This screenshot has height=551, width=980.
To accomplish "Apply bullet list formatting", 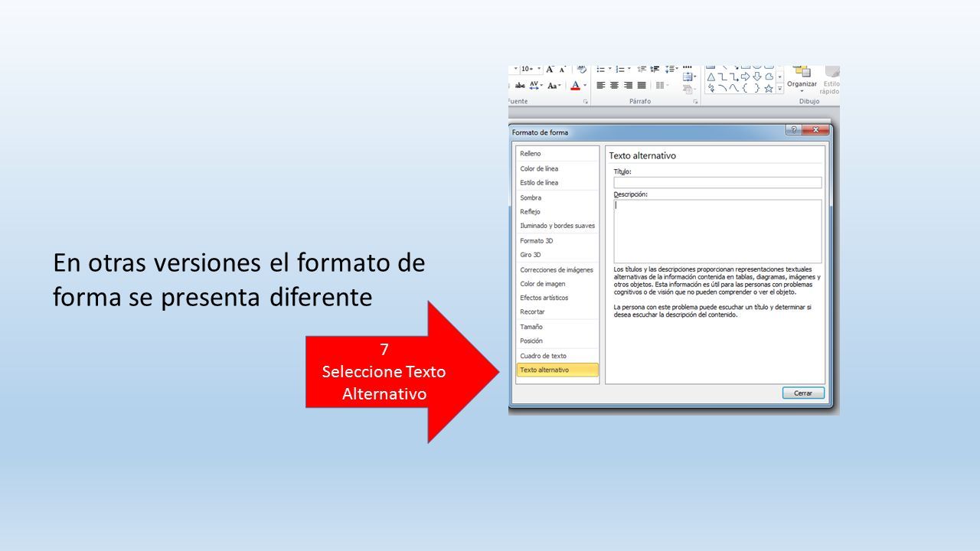I will 601,70.
